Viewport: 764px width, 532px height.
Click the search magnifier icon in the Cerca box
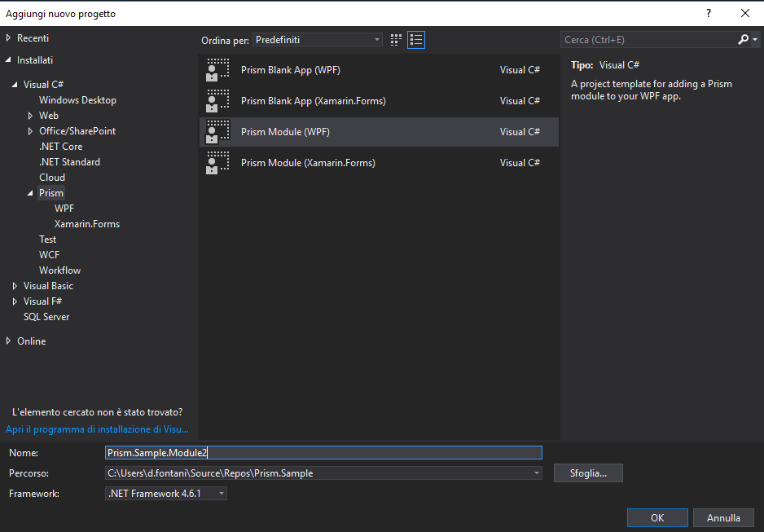pos(742,38)
